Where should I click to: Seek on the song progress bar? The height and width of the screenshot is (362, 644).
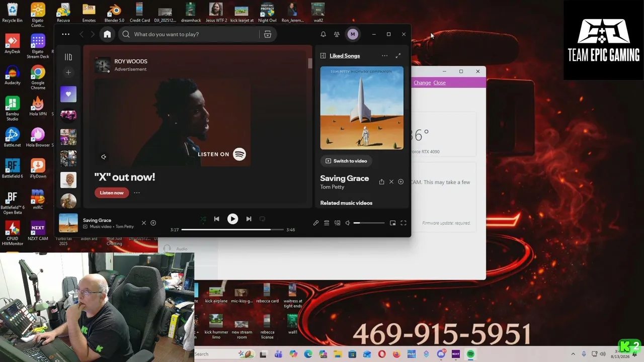(x=232, y=230)
